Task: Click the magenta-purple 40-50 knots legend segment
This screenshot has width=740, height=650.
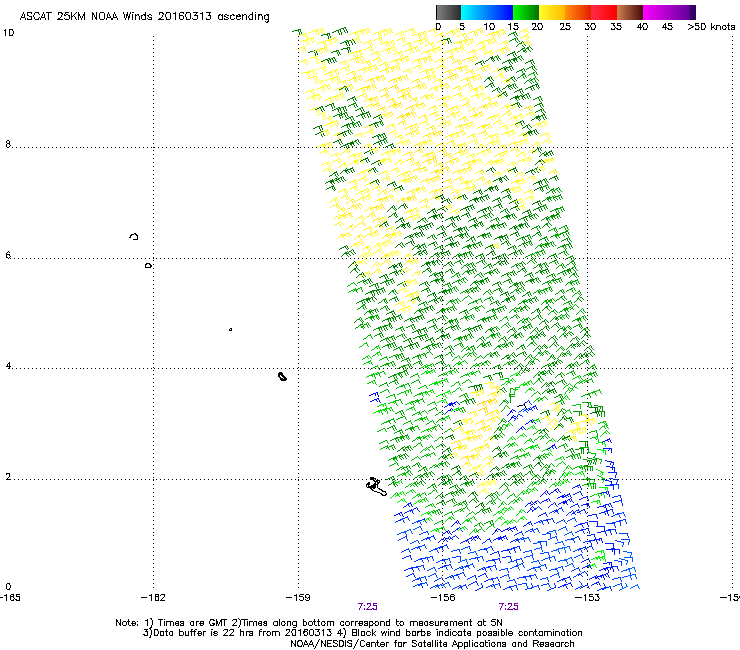Action: 669,12
